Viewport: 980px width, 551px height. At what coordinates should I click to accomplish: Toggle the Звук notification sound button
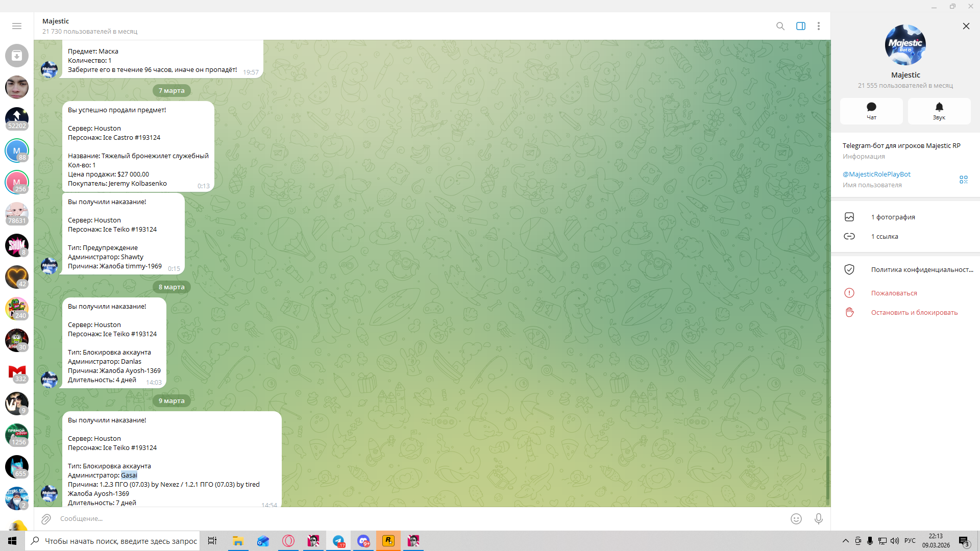tap(939, 111)
